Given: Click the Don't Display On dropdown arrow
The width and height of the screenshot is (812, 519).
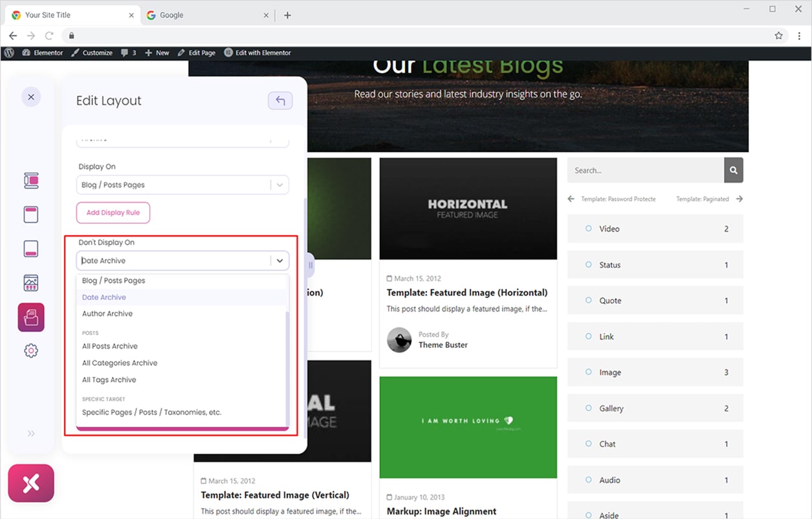Looking at the screenshot, I should point(280,261).
